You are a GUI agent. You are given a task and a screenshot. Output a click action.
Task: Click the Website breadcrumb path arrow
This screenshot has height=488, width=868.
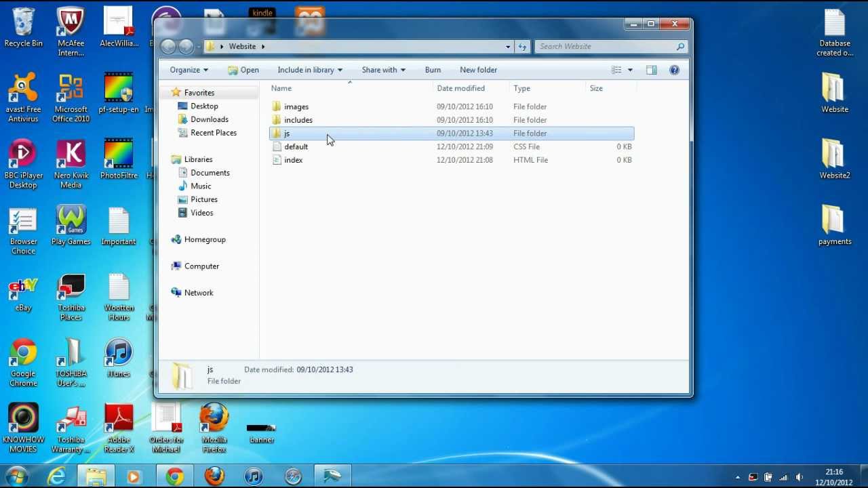tap(262, 46)
